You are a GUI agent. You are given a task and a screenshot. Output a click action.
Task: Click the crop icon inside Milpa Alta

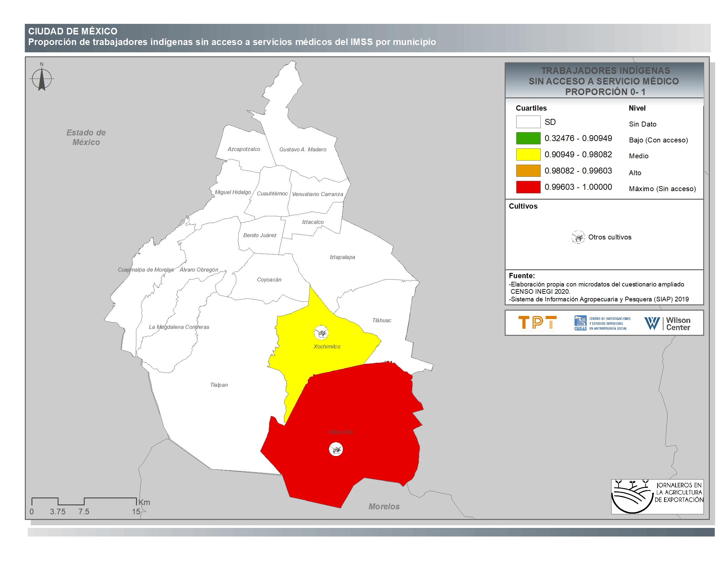[336, 449]
